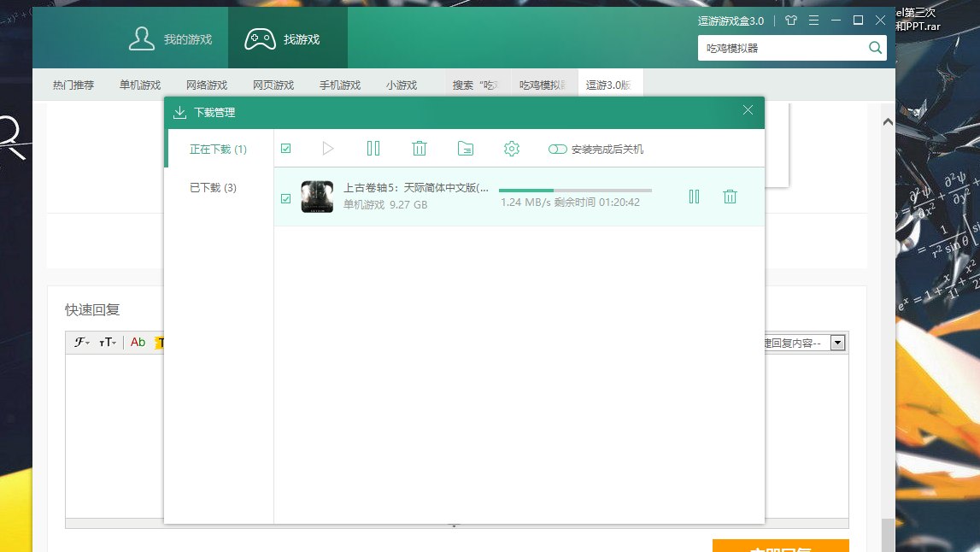Screen dimensions: 980x552
Task: Click the 快速回复 heading
Action: [x=92, y=309]
